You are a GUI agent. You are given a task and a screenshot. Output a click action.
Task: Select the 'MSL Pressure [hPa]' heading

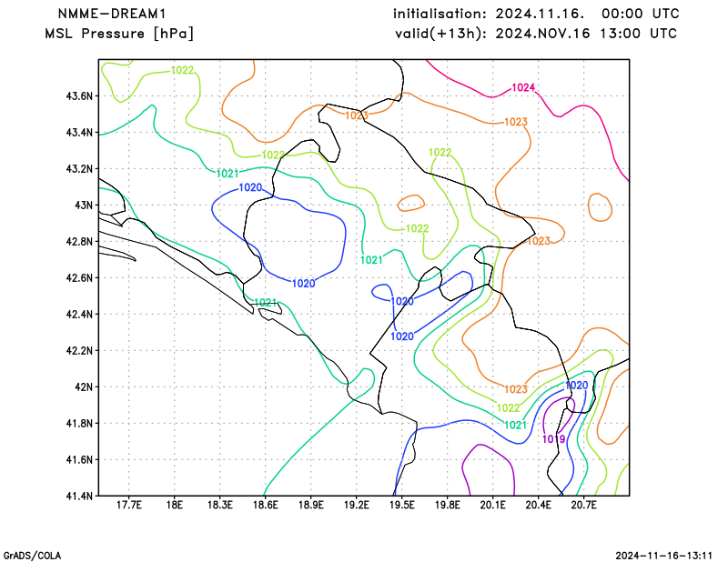[119, 34]
